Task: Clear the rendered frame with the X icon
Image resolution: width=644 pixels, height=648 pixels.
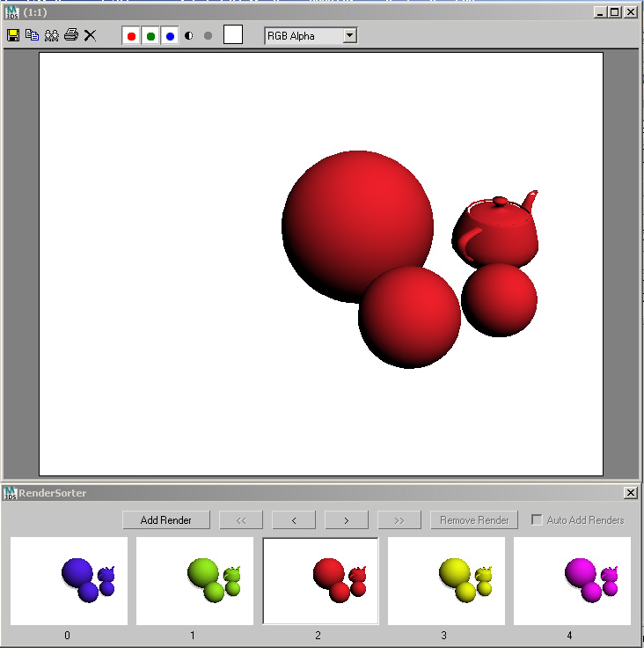Action: pos(90,35)
